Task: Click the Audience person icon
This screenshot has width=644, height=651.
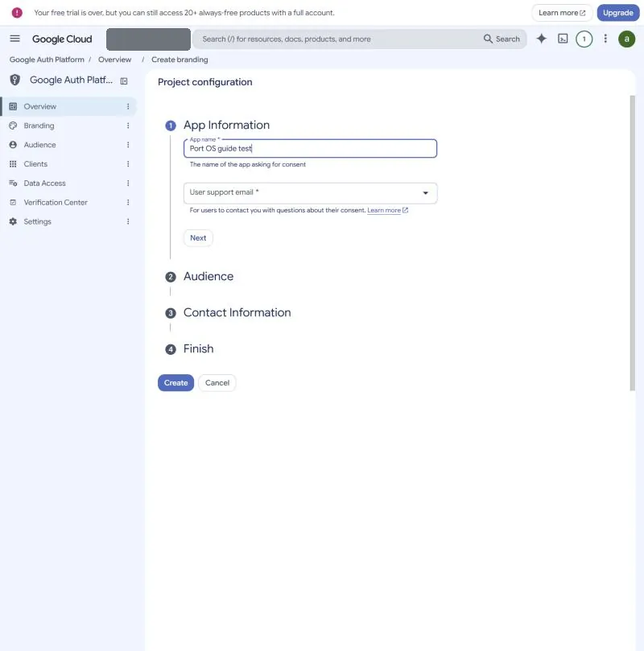Action: click(13, 145)
